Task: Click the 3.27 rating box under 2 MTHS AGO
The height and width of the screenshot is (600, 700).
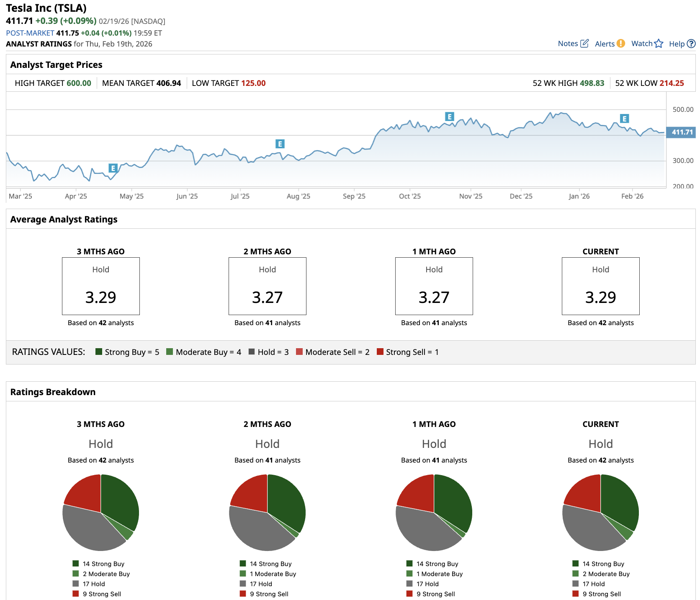Action: click(x=268, y=286)
